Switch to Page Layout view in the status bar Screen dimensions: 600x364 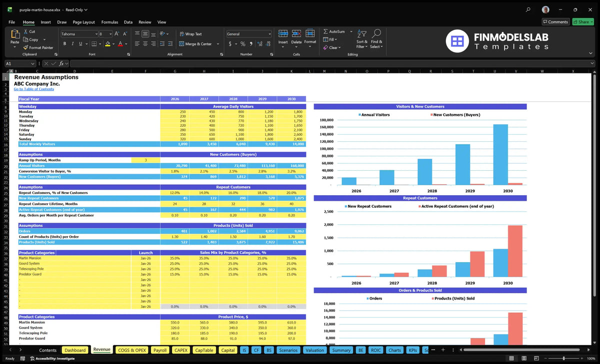pyautogui.click(x=525, y=359)
